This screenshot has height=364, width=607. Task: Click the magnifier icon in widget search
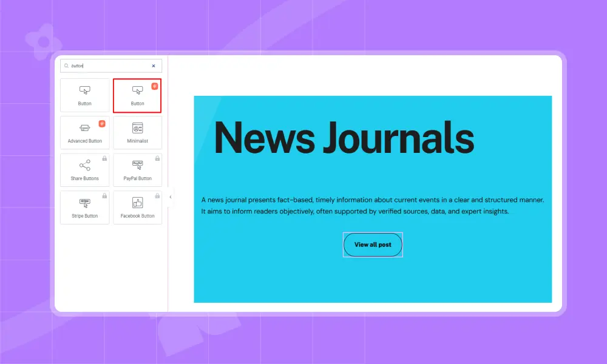66,66
